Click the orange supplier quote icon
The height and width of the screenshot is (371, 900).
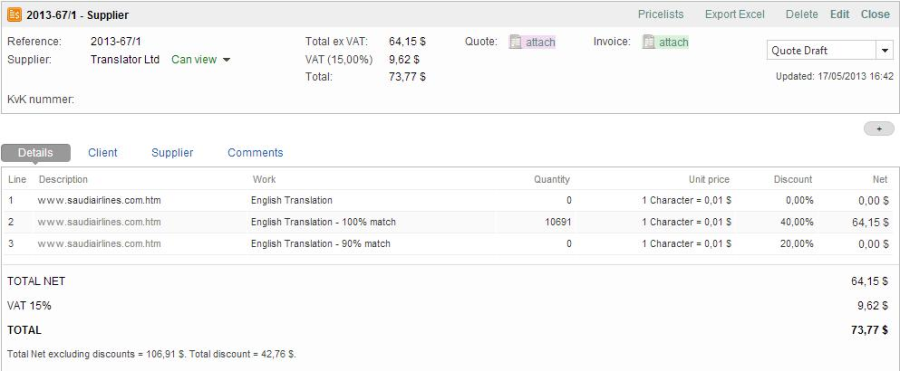coord(14,14)
